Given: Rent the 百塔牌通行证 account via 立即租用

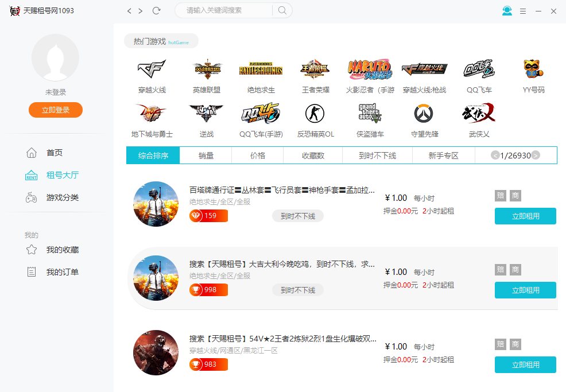Looking at the screenshot, I should [525, 216].
